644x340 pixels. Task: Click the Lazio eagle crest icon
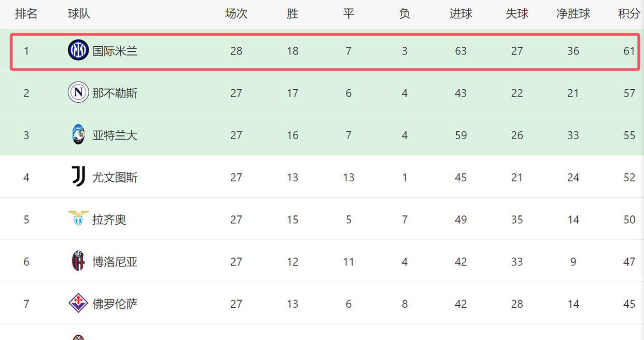(x=78, y=219)
